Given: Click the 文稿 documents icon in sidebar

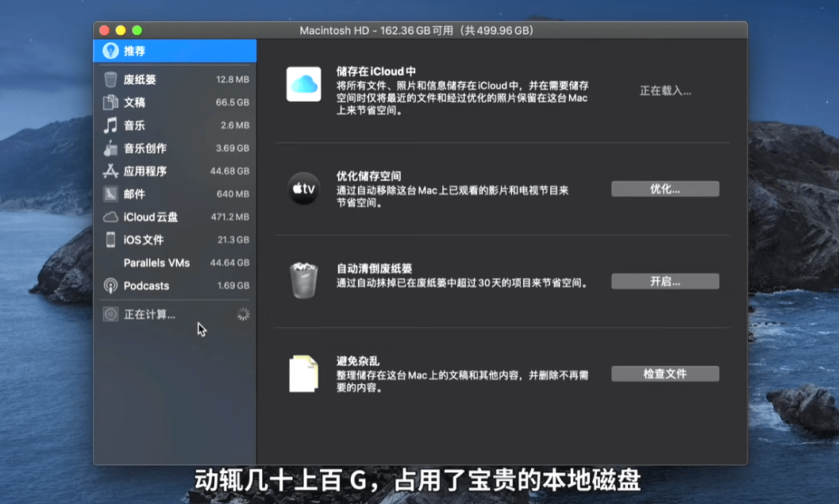Looking at the screenshot, I should (x=110, y=102).
